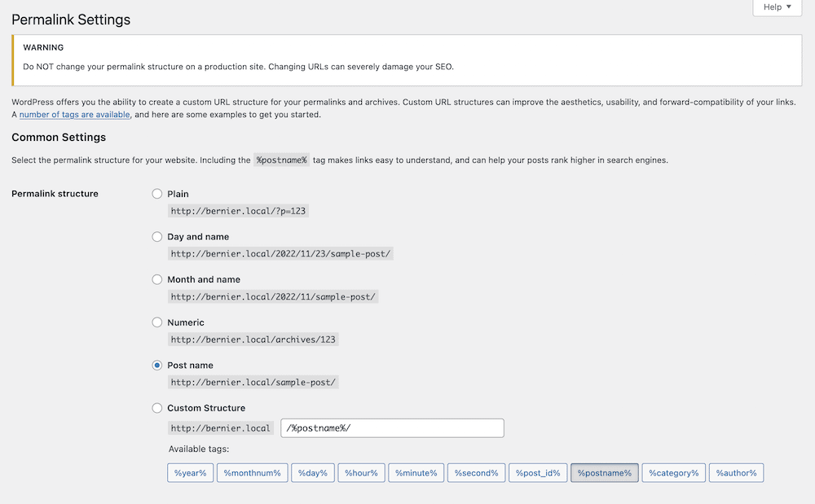Click the %postname% code in description
815x504 pixels.
pos(282,160)
